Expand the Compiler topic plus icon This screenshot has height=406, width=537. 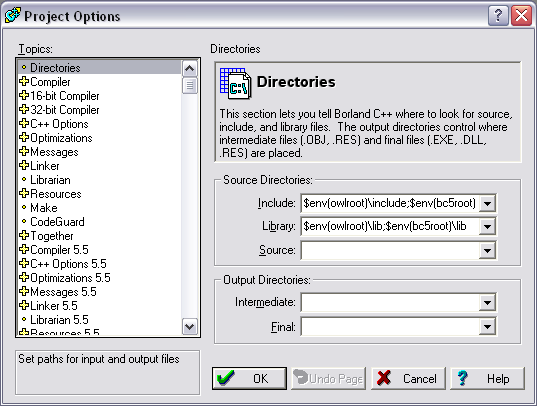tap(24, 82)
